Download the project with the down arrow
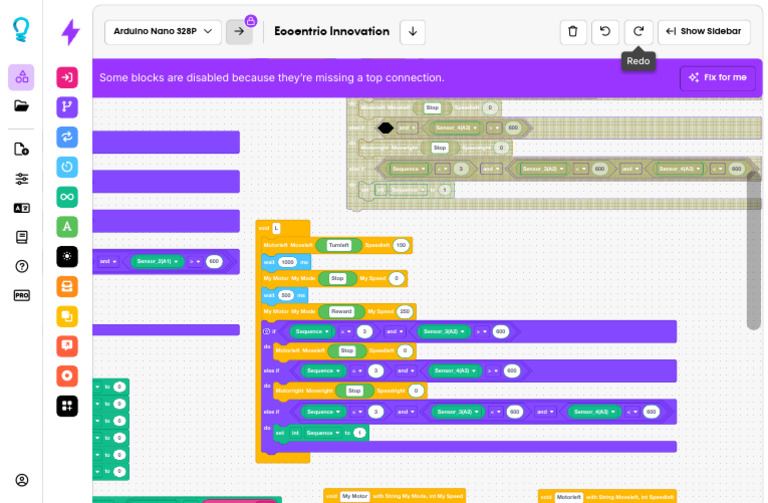 [412, 32]
